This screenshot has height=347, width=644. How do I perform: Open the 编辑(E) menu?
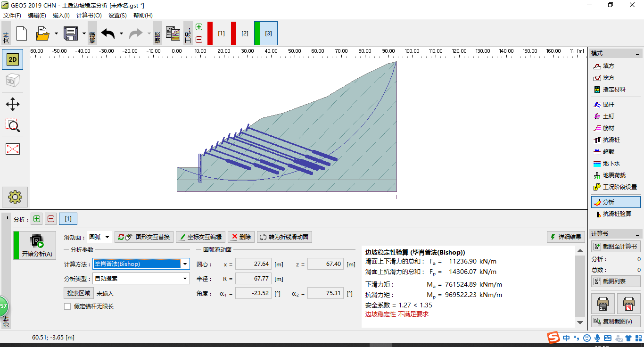(37, 16)
